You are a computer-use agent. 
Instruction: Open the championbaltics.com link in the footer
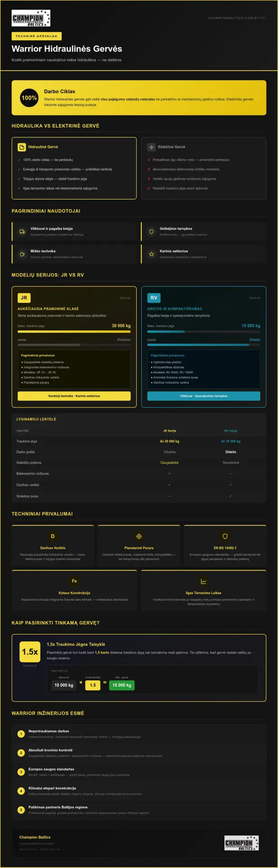[x=37, y=844]
